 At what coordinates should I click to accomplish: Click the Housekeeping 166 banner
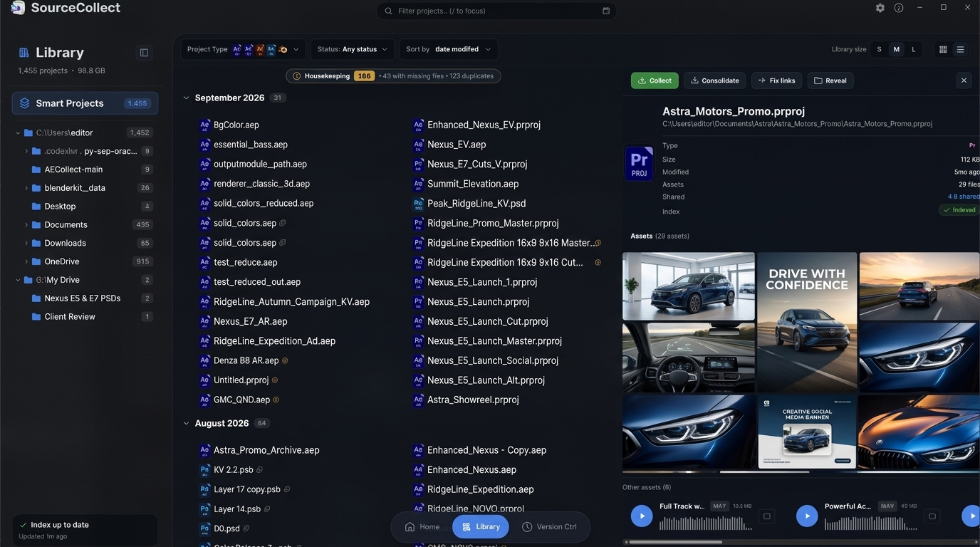393,76
